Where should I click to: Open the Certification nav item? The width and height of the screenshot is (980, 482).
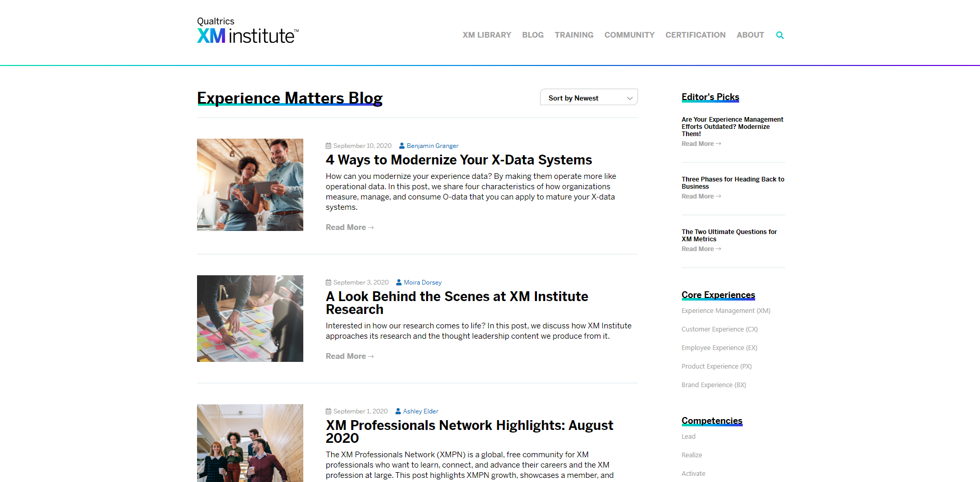(x=695, y=35)
